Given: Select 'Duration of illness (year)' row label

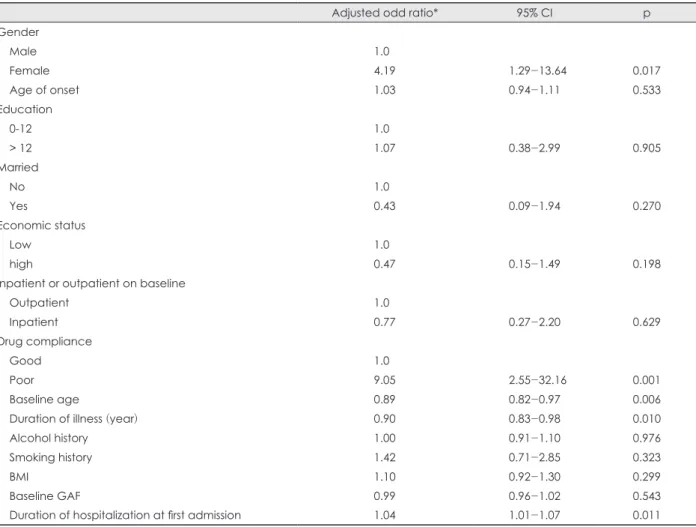Looking at the screenshot, I should (73, 419).
